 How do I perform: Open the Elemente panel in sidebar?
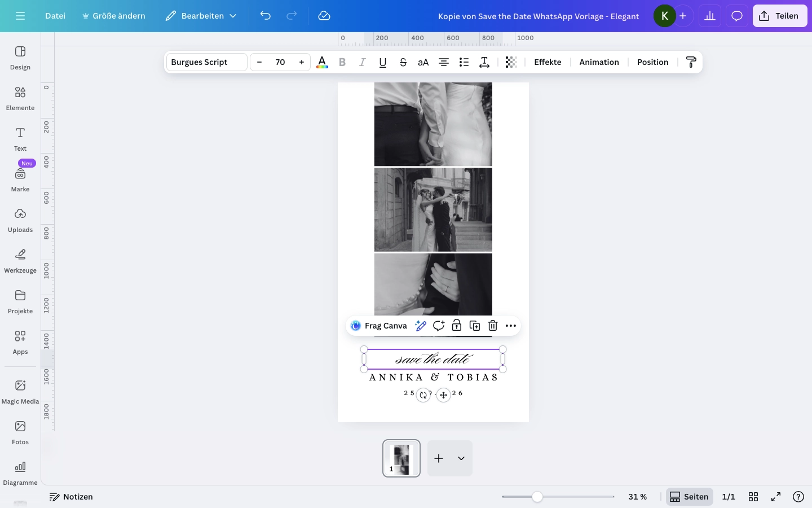point(20,98)
